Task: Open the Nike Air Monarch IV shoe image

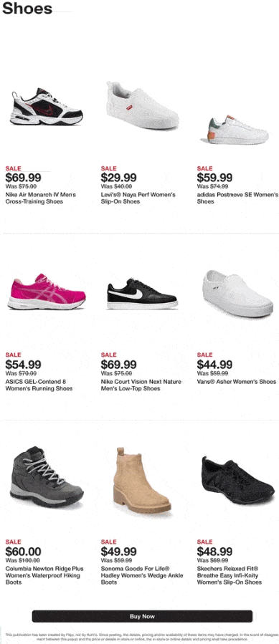Action: click(x=47, y=106)
